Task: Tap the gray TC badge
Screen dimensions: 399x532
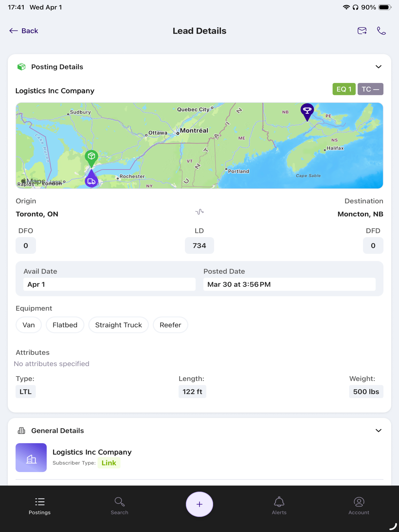Action: (x=370, y=89)
